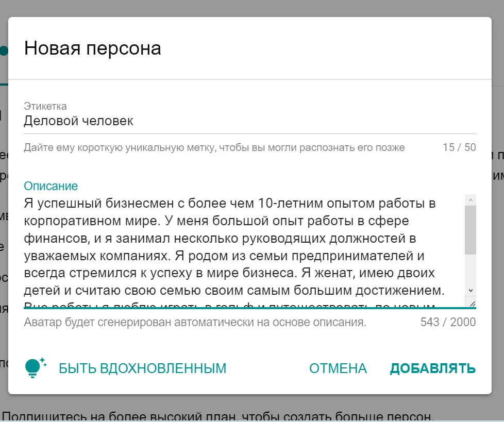Click the textarea resize grip icon
This screenshot has height=422, width=504.
click(x=472, y=303)
